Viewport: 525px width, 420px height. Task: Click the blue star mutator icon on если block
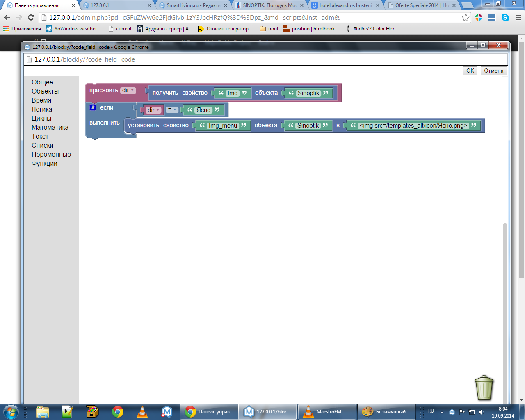coord(93,107)
